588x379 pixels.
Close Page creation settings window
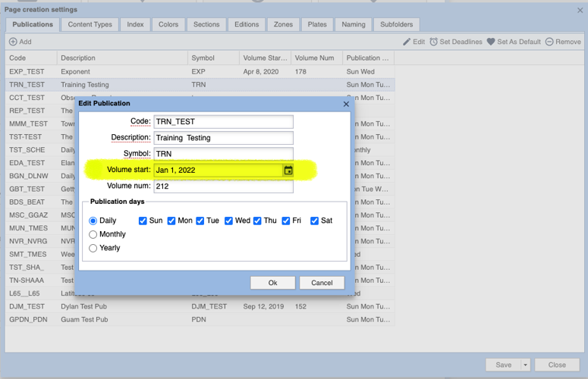point(580,10)
